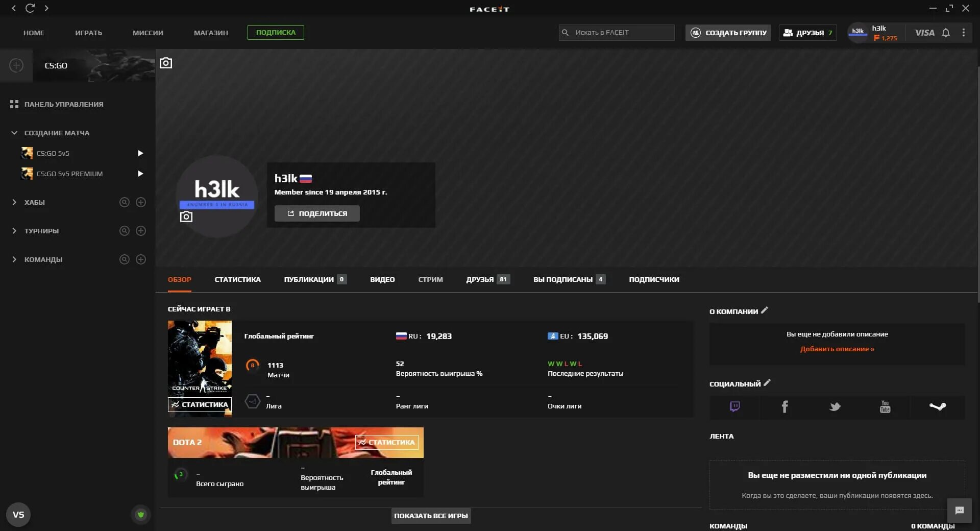Link Twitter account icon
This screenshot has height=531, width=980.
click(835, 407)
